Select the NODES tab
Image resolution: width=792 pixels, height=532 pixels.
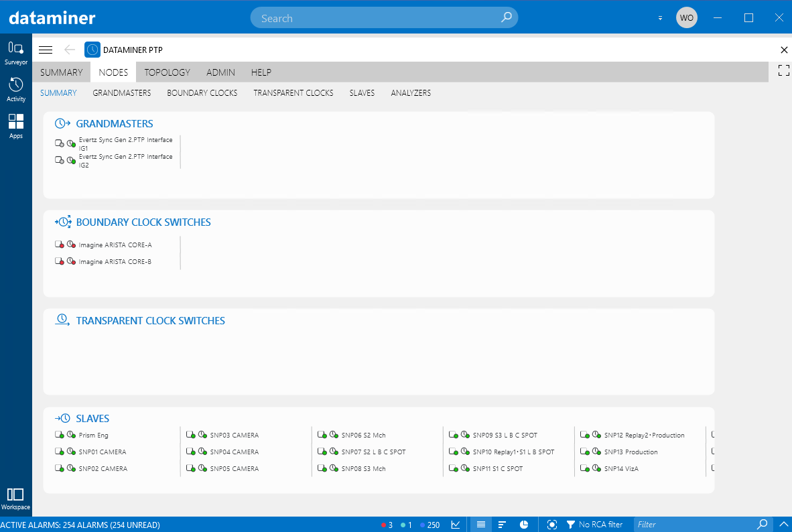[x=113, y=72]
